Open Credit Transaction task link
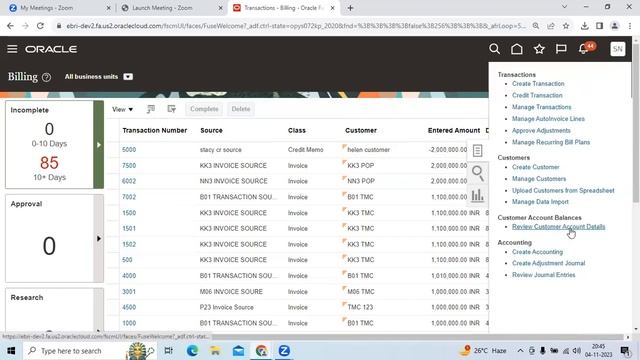Viewport: 640px width, 360px height. (x=537, y=95)
